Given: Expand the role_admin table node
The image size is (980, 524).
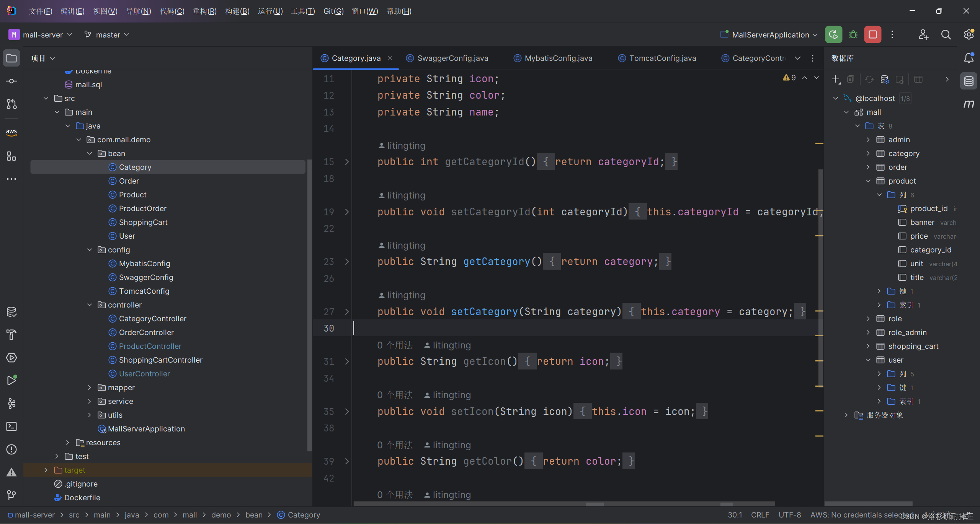Looking at the screenshot, I should (868, 332).
